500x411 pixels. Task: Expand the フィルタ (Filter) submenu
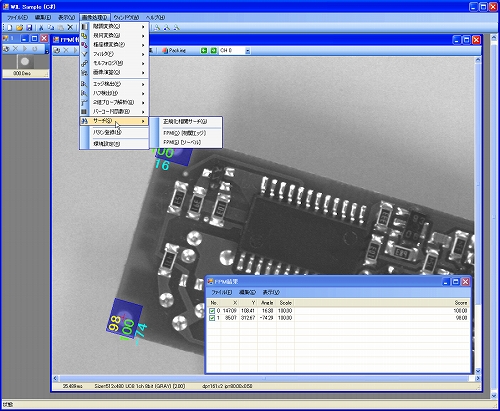114,54
